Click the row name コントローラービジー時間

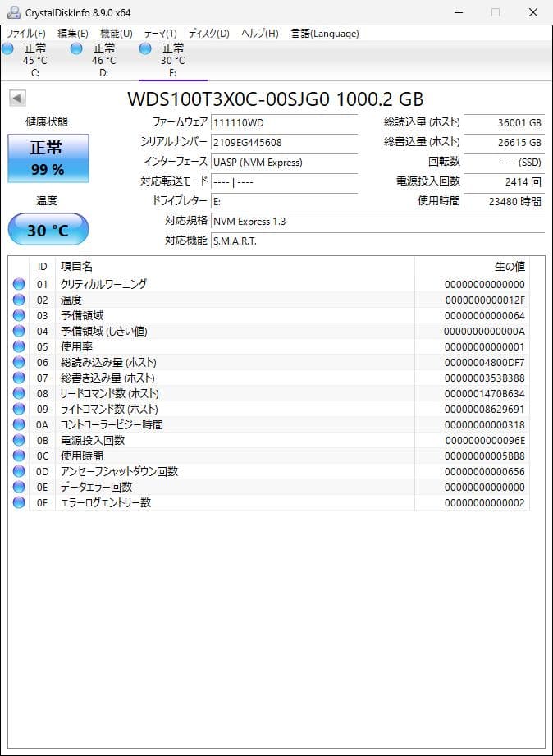click(x=112, y=424)
